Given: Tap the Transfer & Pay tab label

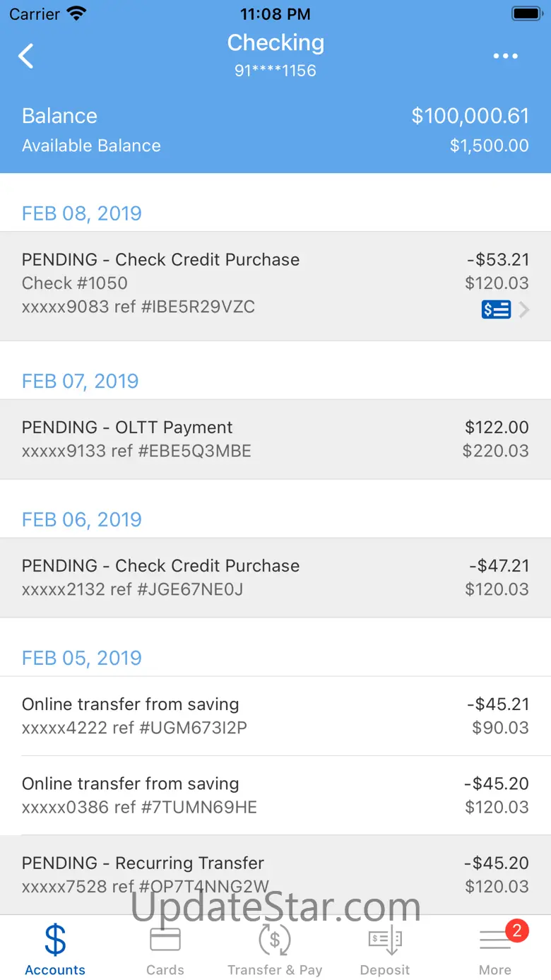Looking at the screenshot, I should (x=275, y=969).
